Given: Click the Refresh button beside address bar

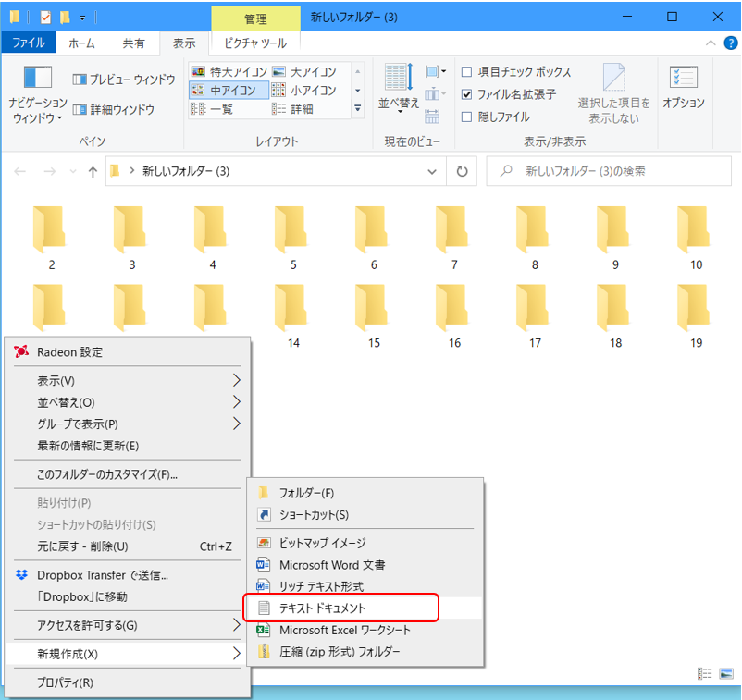Looking at the screenshot, I should point(463,171).
